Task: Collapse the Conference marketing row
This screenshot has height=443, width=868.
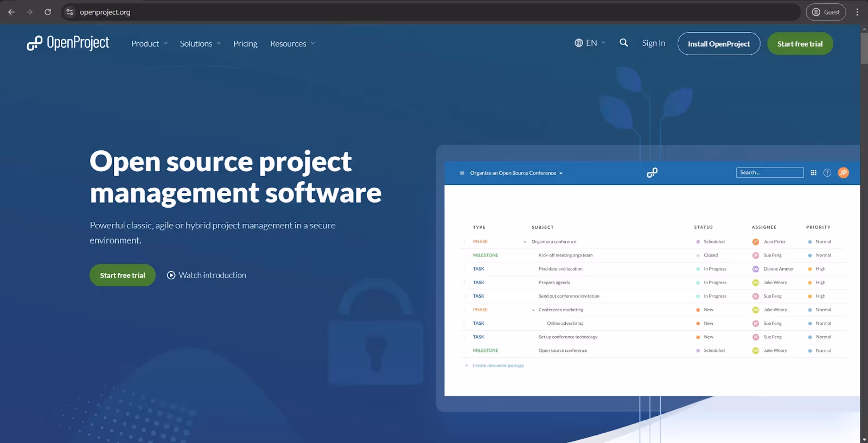Action: tap(533, 310)
